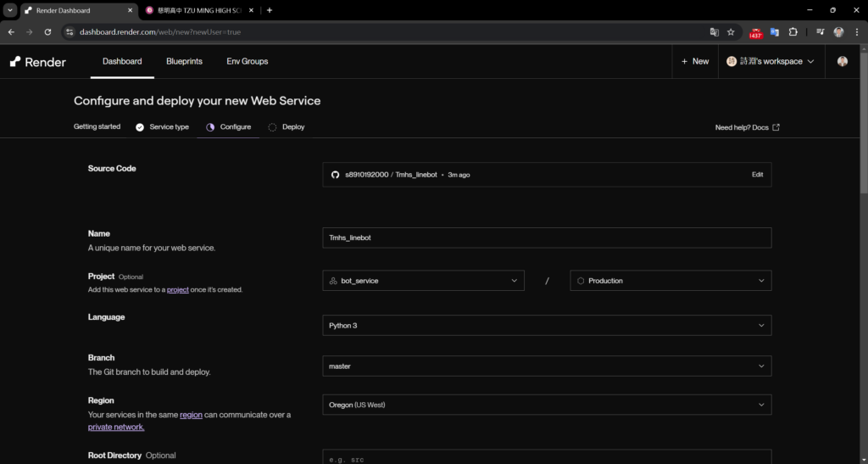868x464 pixels.
Task: Open Chrome's three-dot menu
Action: [857, 32]
